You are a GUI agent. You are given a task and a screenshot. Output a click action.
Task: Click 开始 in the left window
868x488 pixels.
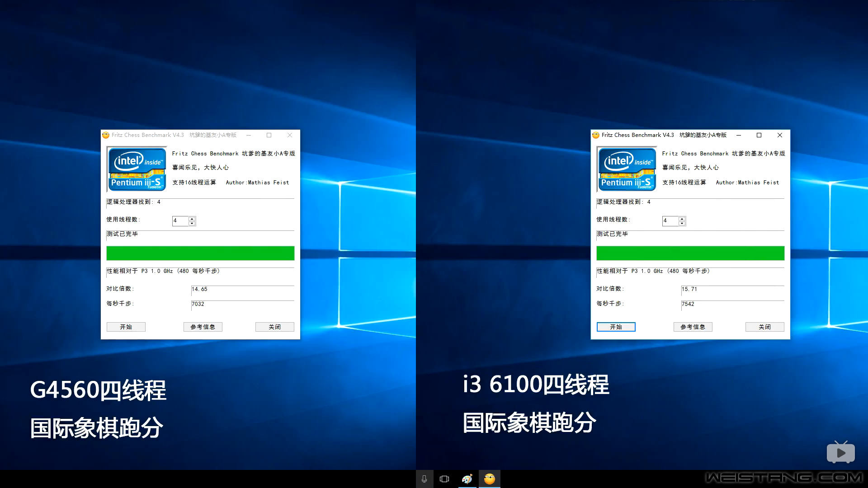pos(126,327)
